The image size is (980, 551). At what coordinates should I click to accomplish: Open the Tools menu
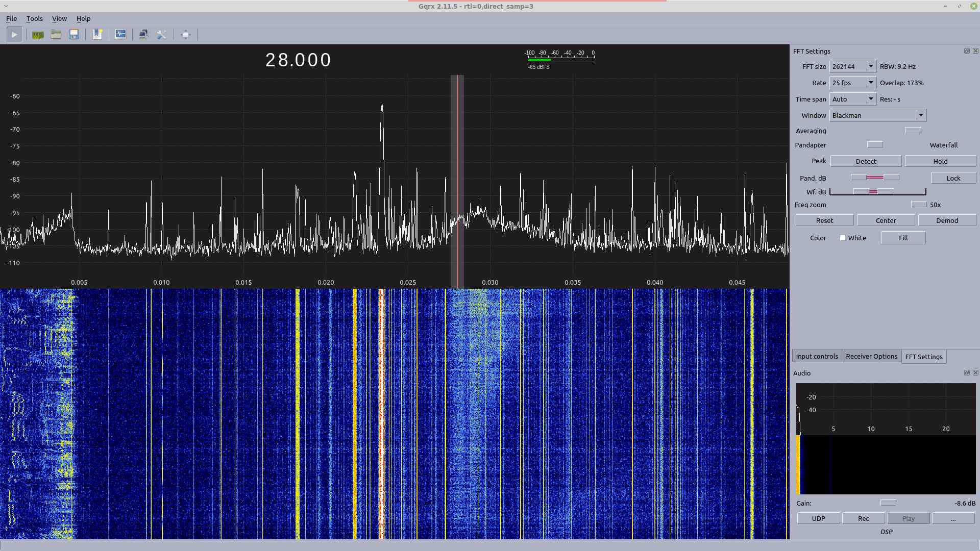pos(34,19)
